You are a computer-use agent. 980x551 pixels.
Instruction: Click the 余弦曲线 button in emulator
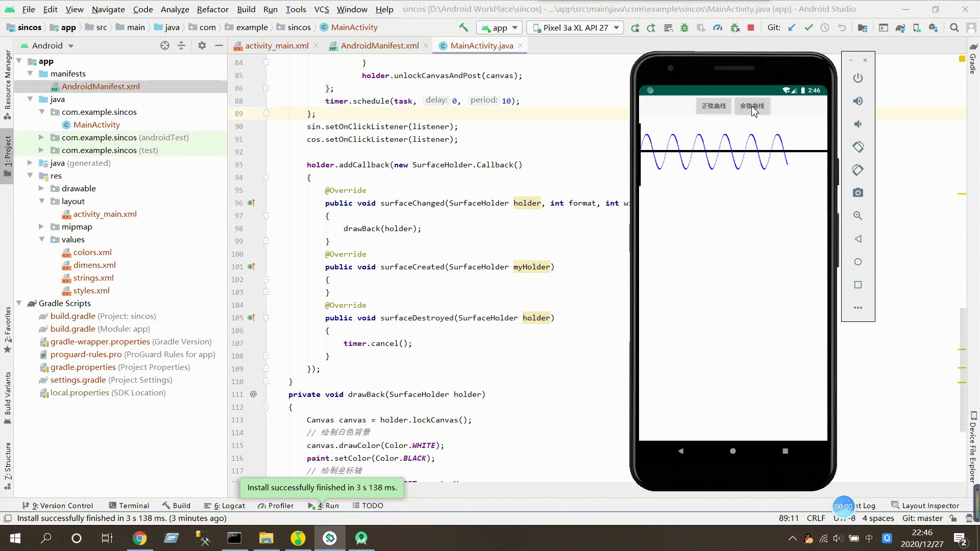coord(752,106)
